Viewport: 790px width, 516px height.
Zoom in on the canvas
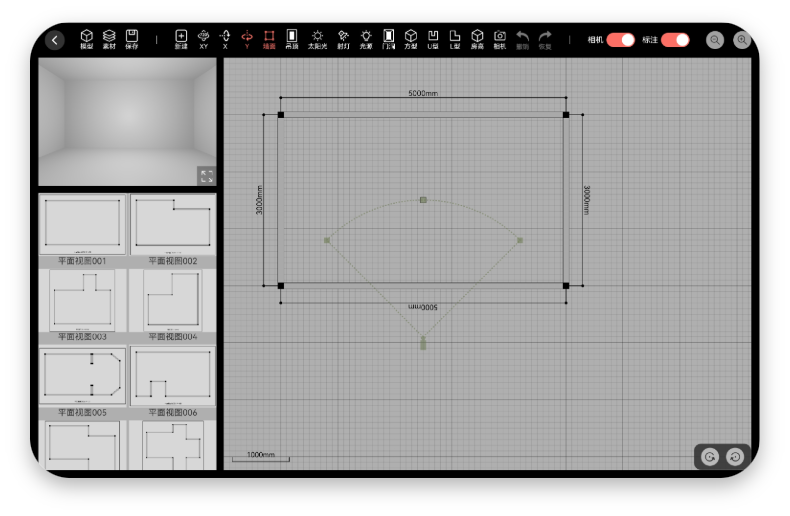[x=742, y=40]
